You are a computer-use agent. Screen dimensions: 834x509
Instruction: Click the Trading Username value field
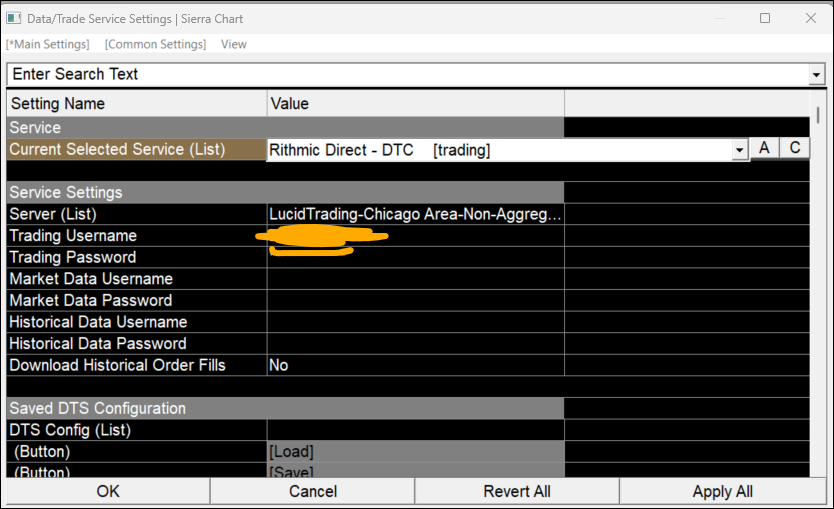pos(415,236)
